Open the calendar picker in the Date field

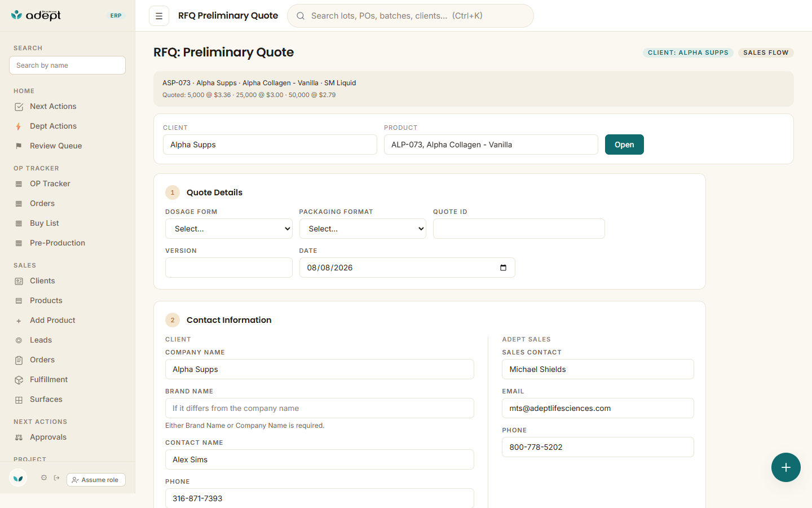(x=503, y=268)
